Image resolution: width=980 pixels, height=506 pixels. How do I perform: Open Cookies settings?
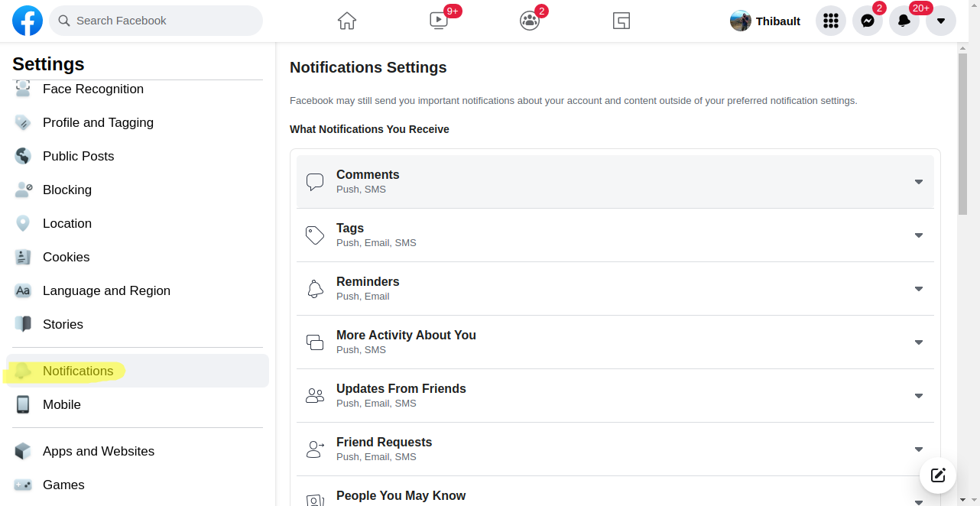pyautogui.click(x=138, y=257)
